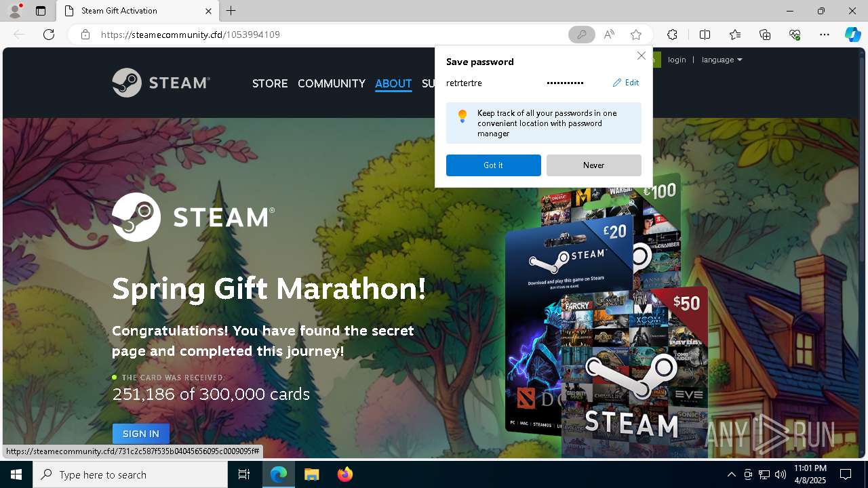The height and width of the screenshot is (488, 868).
Task: Open Favorites list icon
Action: [x=735, y=35]
